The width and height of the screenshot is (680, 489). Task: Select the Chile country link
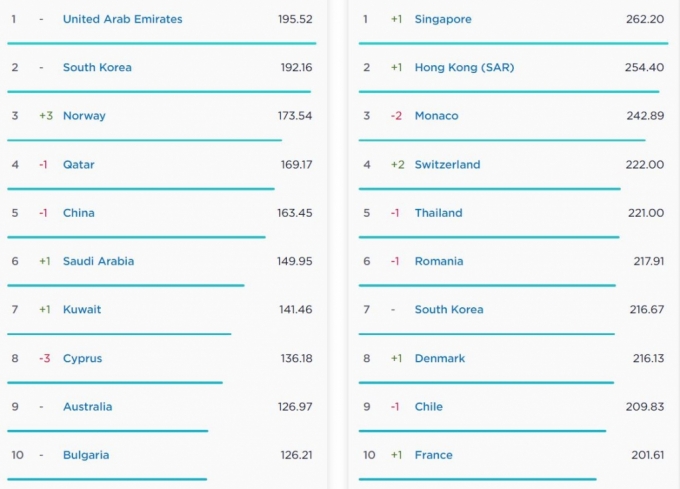point(428,407)
